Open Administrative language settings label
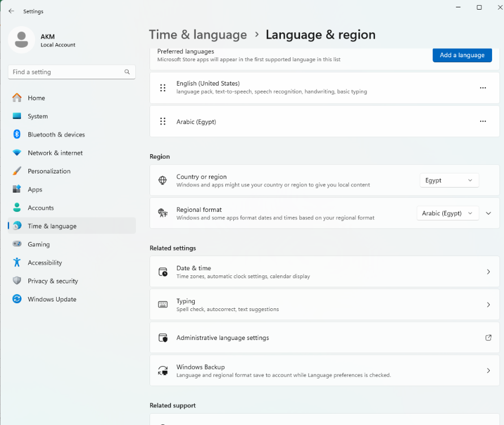This screenshot has width=504, height=425. (x=223, y=338)
